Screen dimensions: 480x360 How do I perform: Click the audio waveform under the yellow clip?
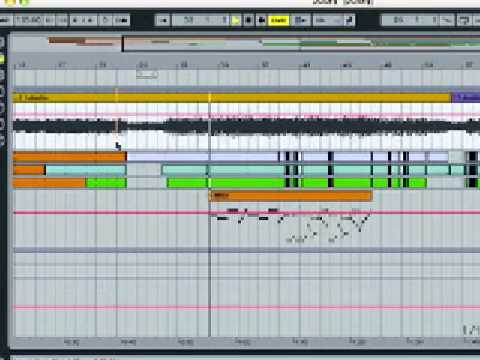[247, 127]
